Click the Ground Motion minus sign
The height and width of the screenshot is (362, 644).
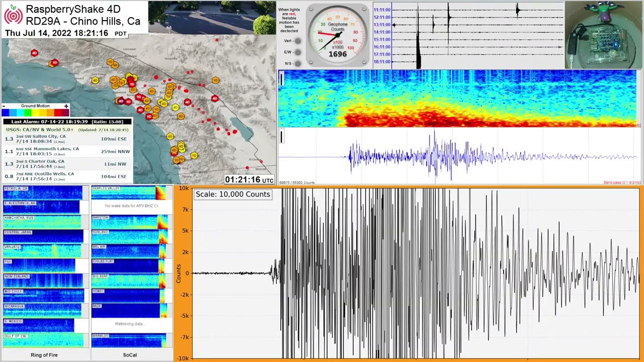tap(4, 106)
